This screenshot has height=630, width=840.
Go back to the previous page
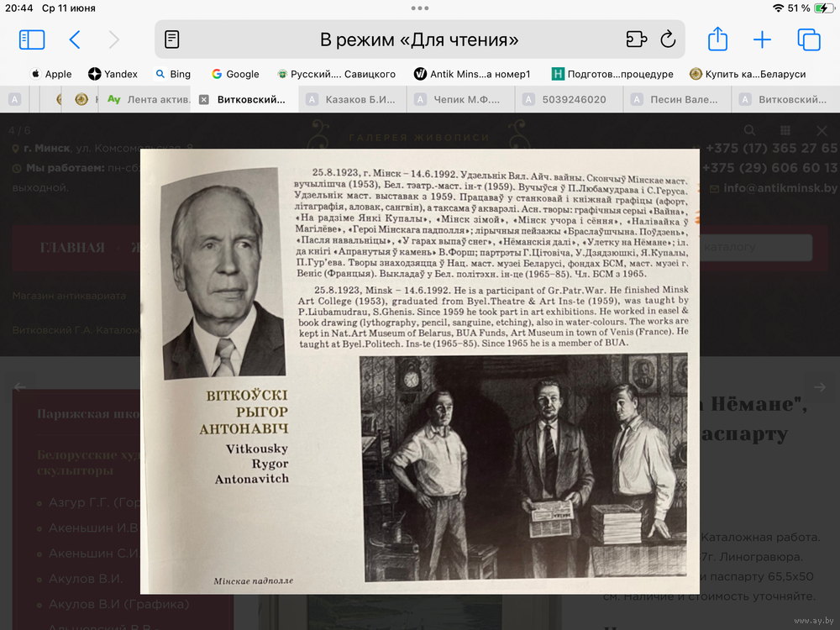75,39
